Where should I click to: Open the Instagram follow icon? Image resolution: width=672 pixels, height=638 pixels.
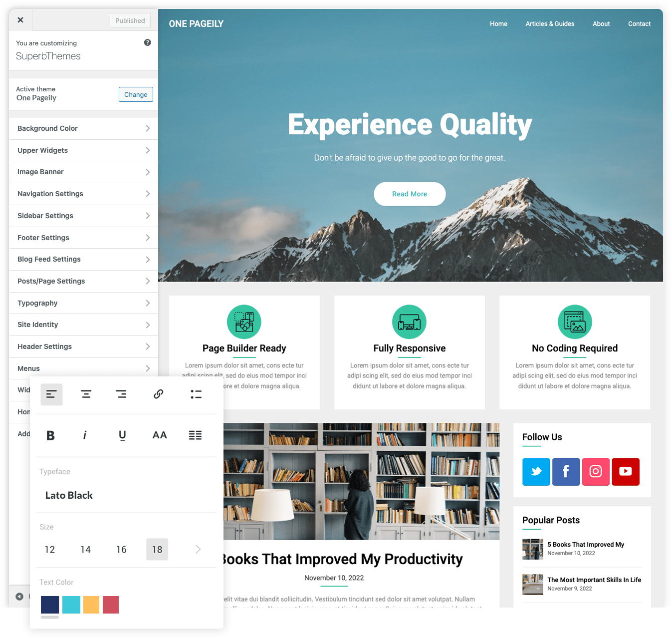[x=596, y=472]
